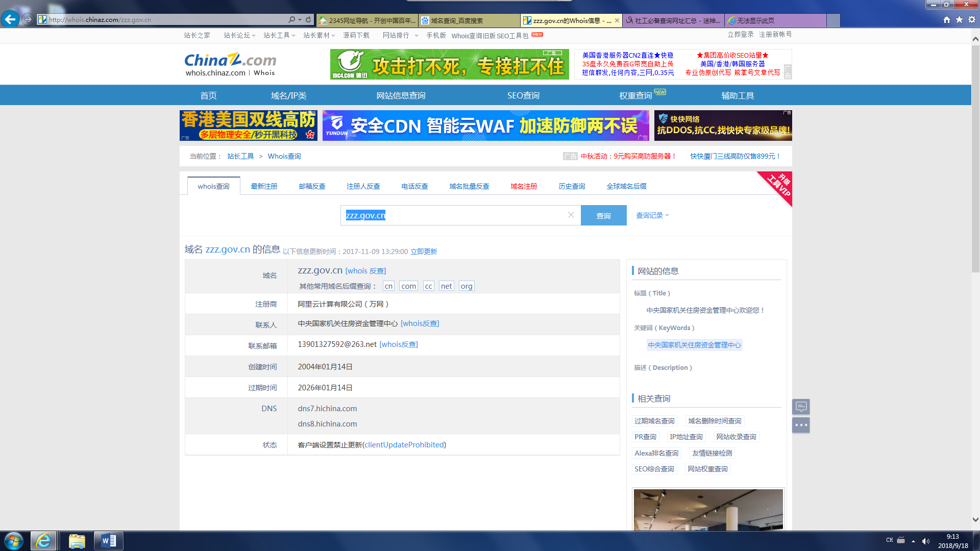The image size is (980, 551).
Task: Click Alexa排名查询 link
Action: click(x=656, y=453)
